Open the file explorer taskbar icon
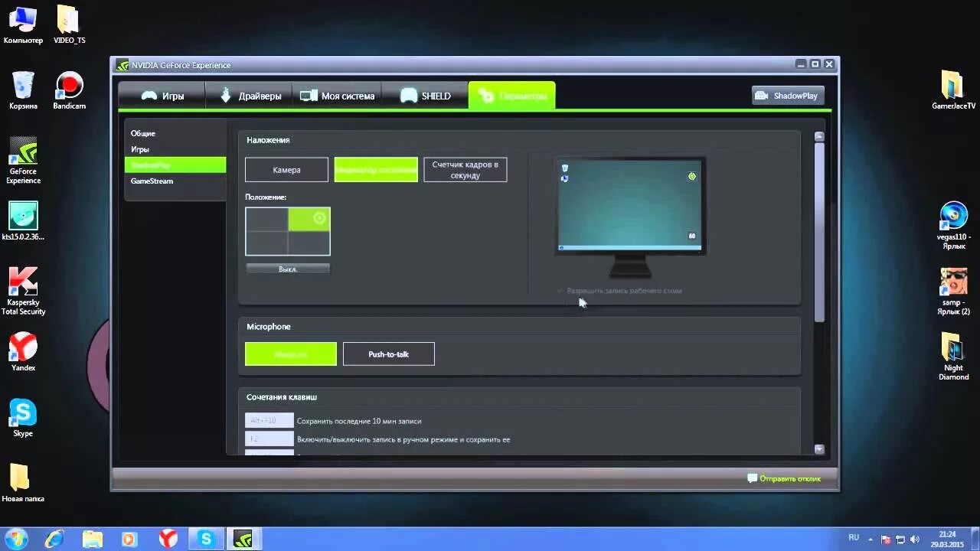Screen dimensions: 980x551 (x=92, y=539)
